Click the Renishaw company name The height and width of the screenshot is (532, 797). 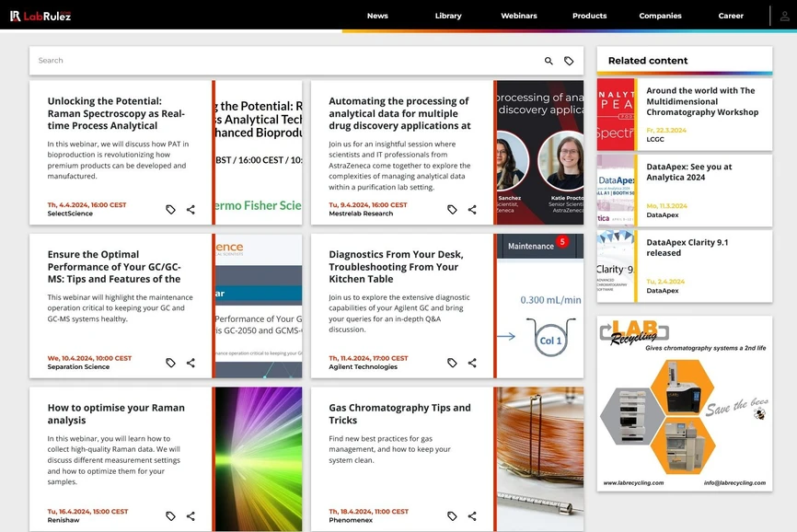[x=64, y=520]
